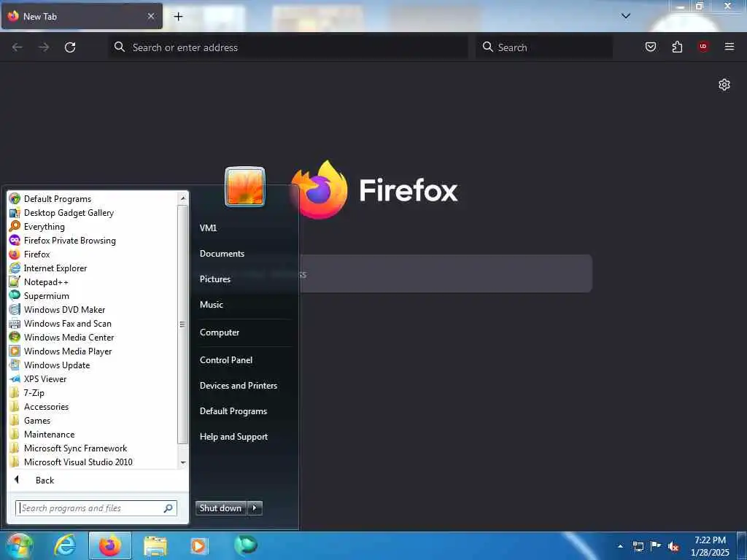Click programs list scrollbar up arrow
The image size is (747, 560).
[183, 198]
